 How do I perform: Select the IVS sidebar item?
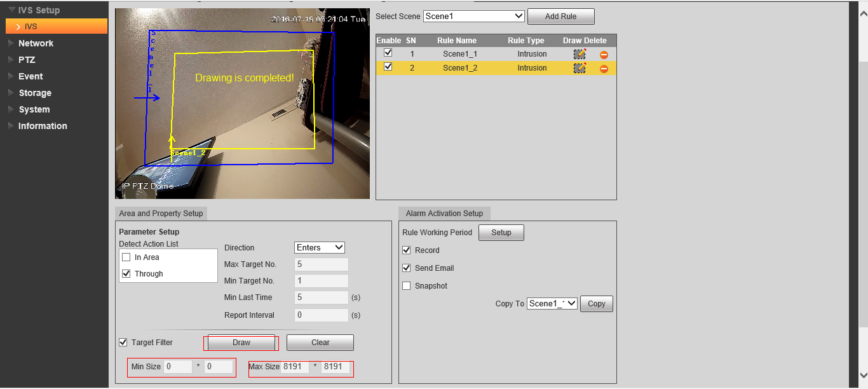point(57,26)
